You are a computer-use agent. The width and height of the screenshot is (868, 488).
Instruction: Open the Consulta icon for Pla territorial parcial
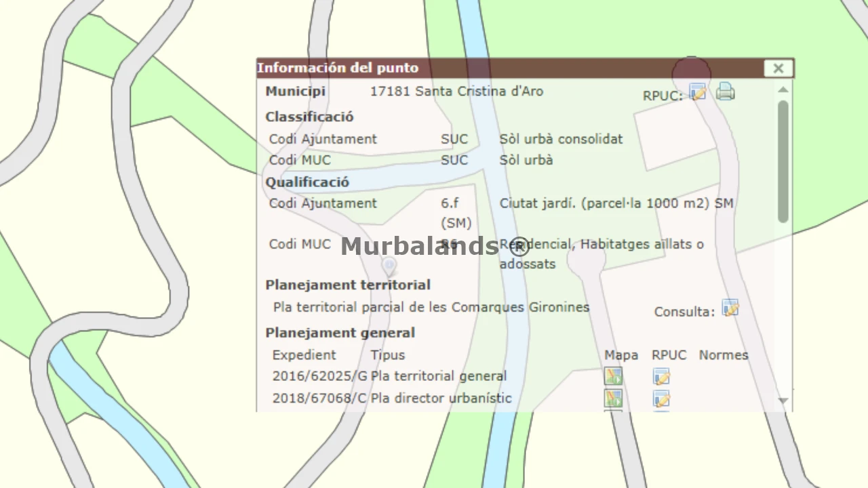(730, 308)
